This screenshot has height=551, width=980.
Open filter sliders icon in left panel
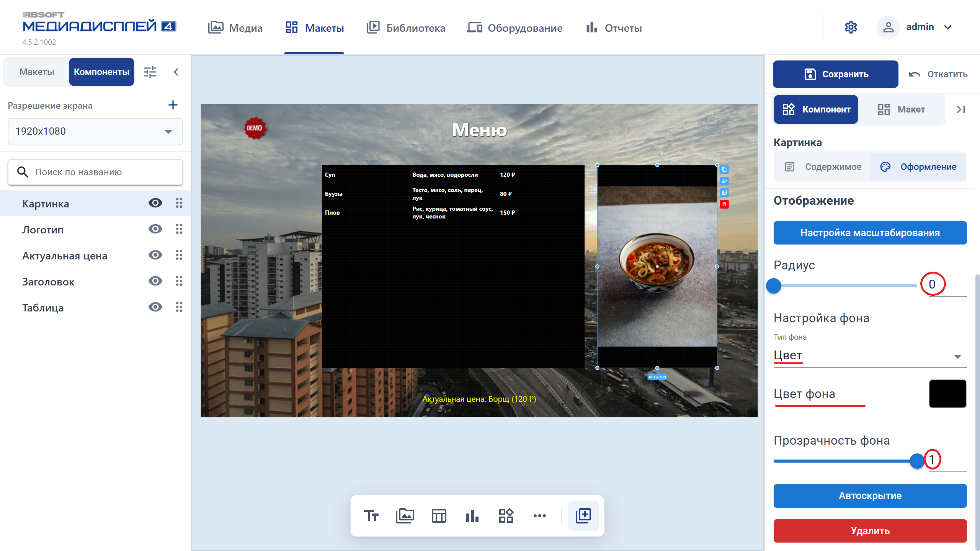coord(150,72)
